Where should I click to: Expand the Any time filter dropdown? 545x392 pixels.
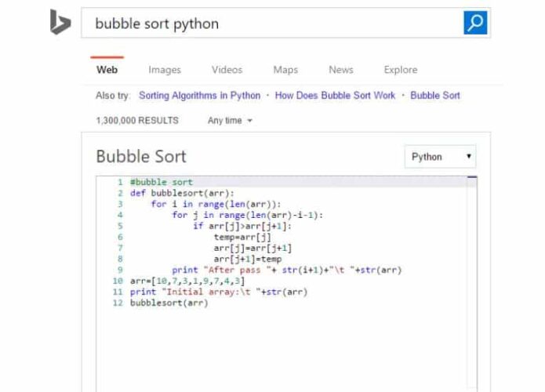230,121
